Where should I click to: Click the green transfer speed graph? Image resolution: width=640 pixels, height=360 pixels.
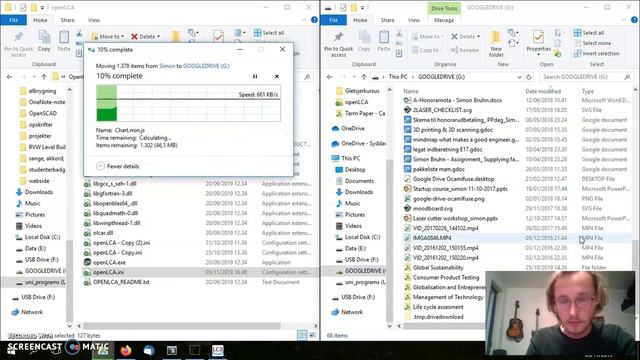188,103
